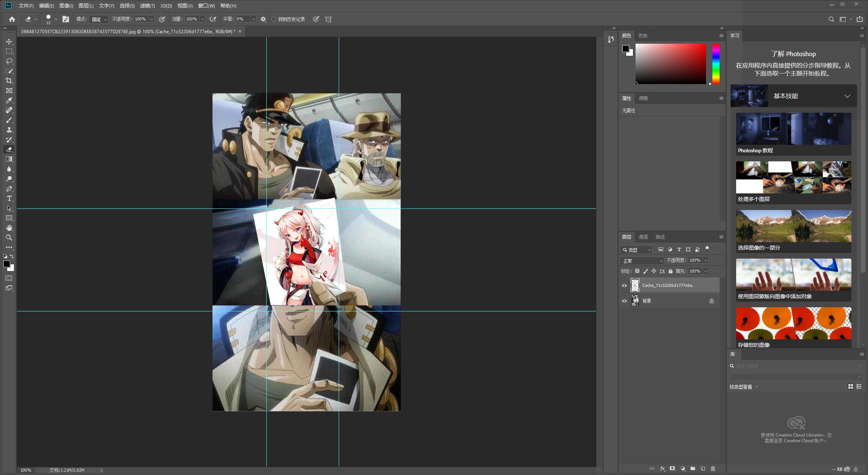The height and width of the screenshot is (475, 868).
Task: Click the 按类型查看 library view option
Action: coord(744,387)
